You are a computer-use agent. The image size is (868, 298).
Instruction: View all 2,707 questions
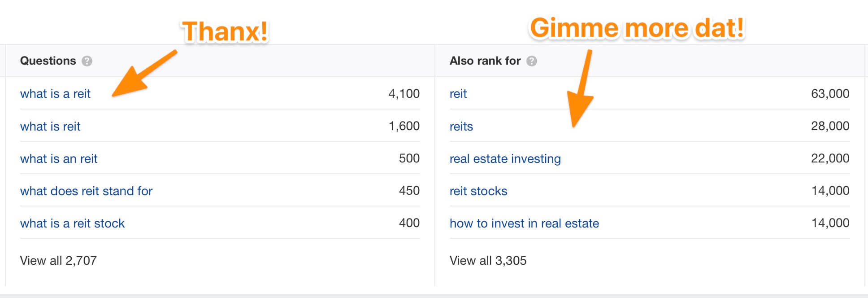click(x=58, y=261)
